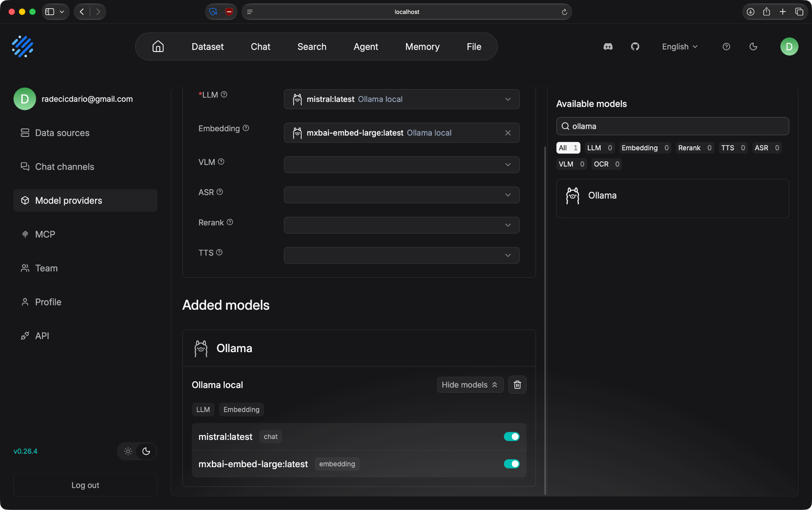Open the Dataset tab
Screen dimensions: 812x510
(207, 46)
